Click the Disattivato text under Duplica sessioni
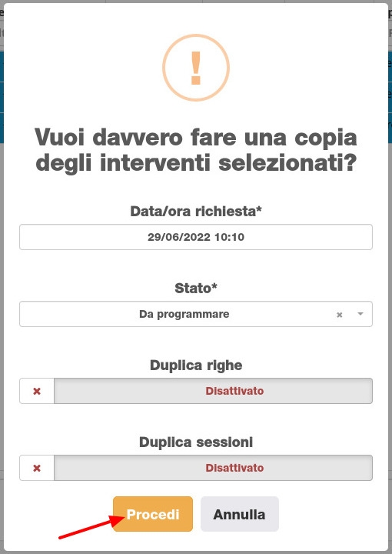 coord(234,468)
